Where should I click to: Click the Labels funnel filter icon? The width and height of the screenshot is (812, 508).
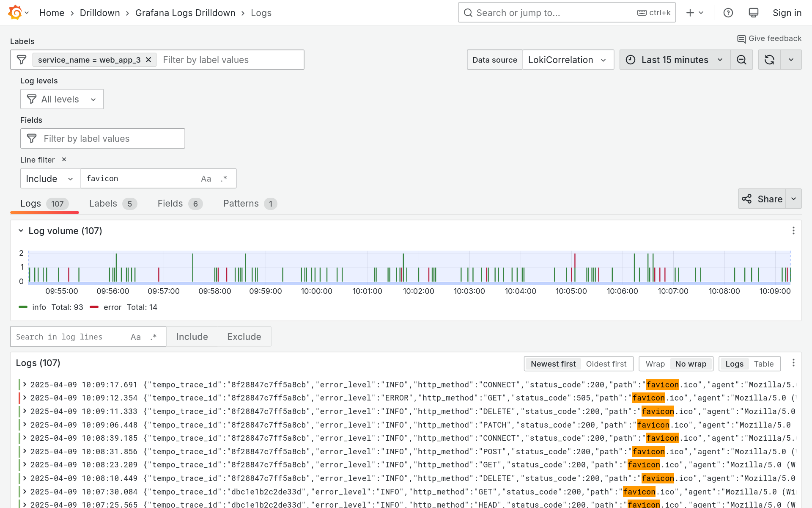click(x=22, y=60)
